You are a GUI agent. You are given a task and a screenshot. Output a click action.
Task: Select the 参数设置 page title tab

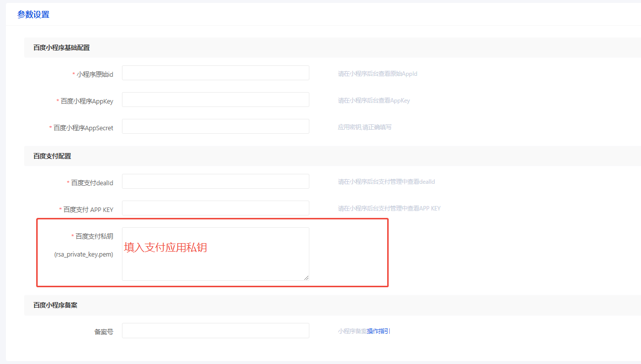coord(33,14)
